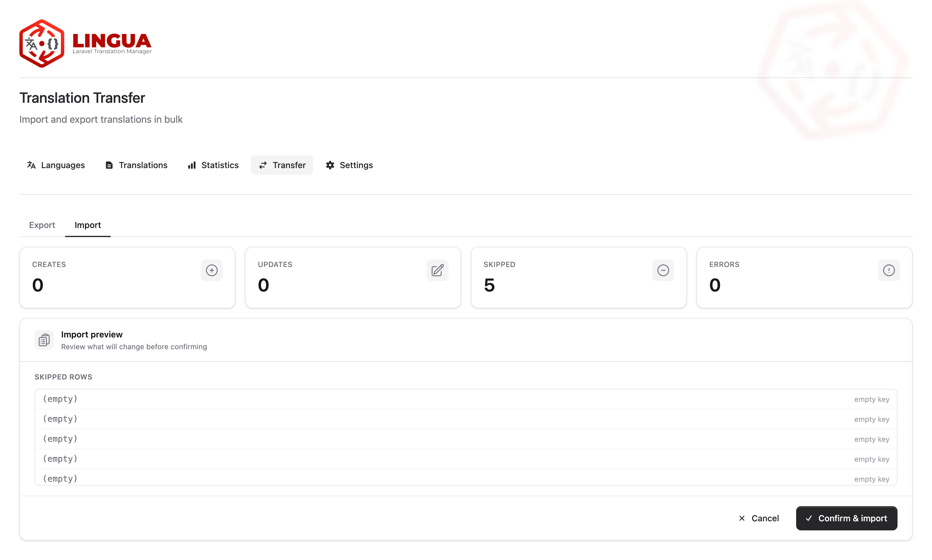Viewport: 932px width, 560px height.
Task: Open the Languages section
Action: pos(55,165)
